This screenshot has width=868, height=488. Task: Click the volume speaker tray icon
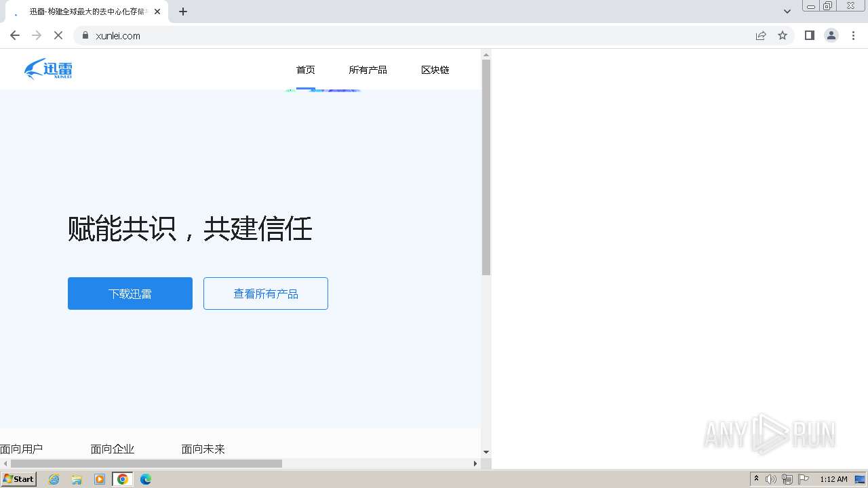pyautogui.click(x=771, y=479)
